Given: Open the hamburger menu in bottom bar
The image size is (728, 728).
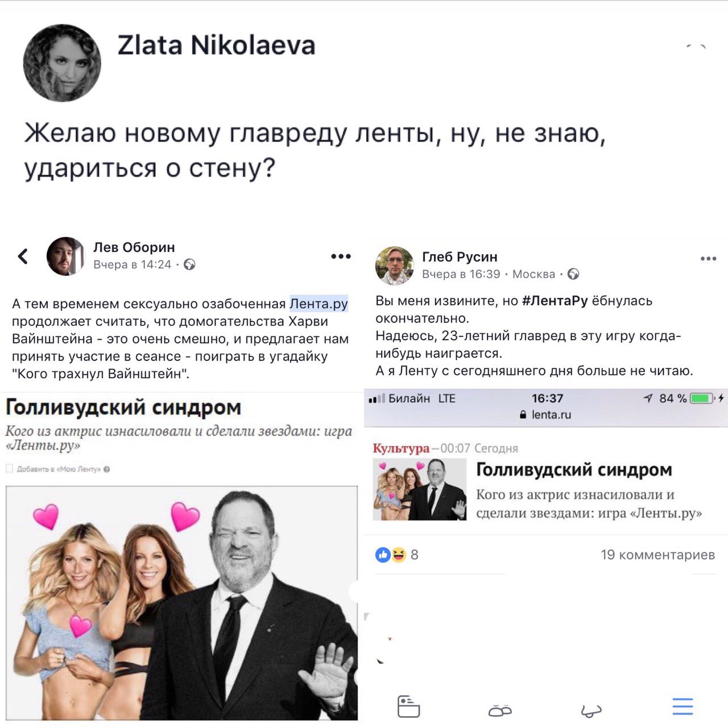Looking at the screenshot, I should (682, 706).
